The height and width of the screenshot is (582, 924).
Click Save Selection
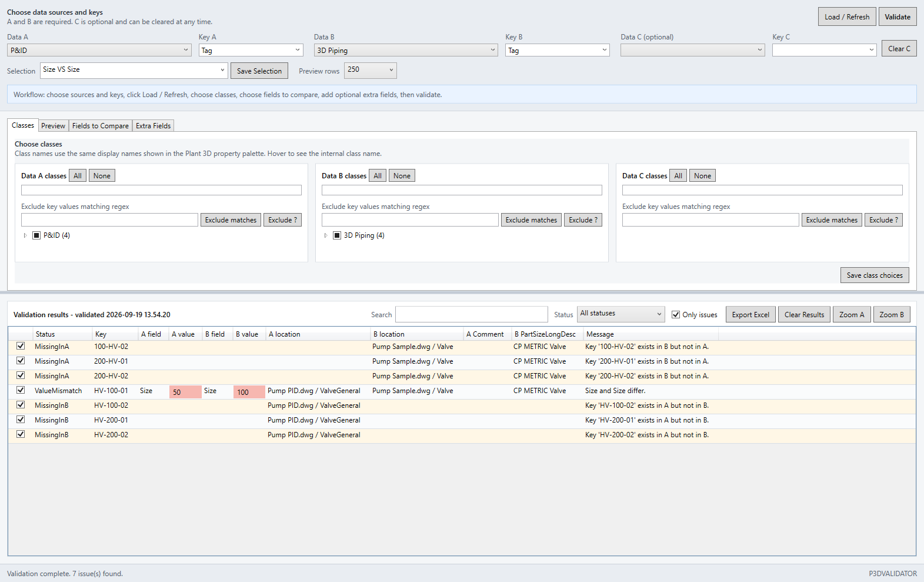(x=259, y=71)
